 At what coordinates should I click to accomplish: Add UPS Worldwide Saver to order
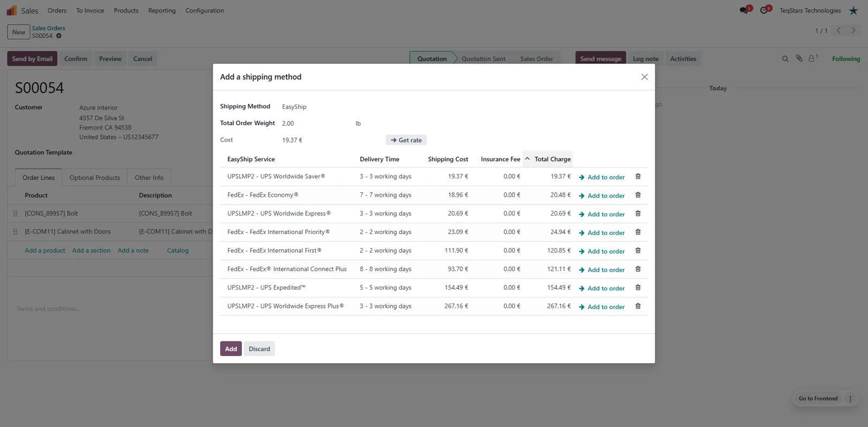602,177
